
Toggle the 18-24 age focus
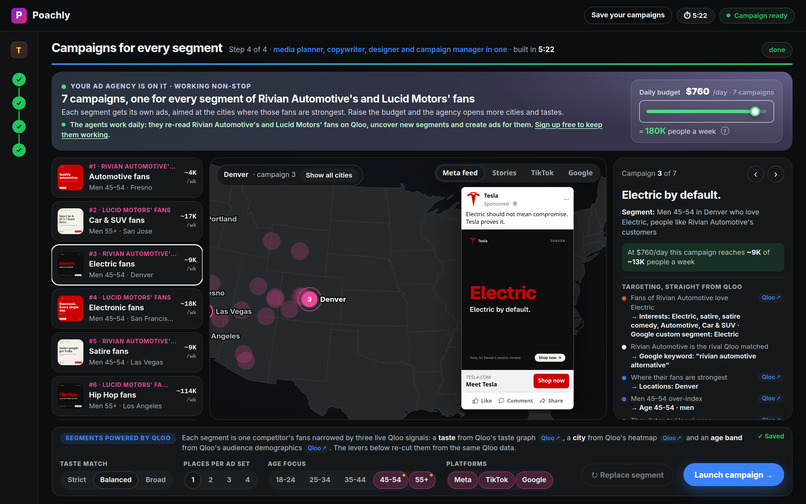tap(285, 480)
